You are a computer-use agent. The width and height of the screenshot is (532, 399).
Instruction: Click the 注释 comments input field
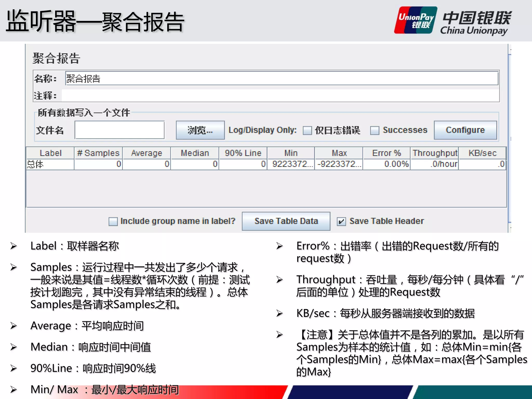click(x=280, y=95)
